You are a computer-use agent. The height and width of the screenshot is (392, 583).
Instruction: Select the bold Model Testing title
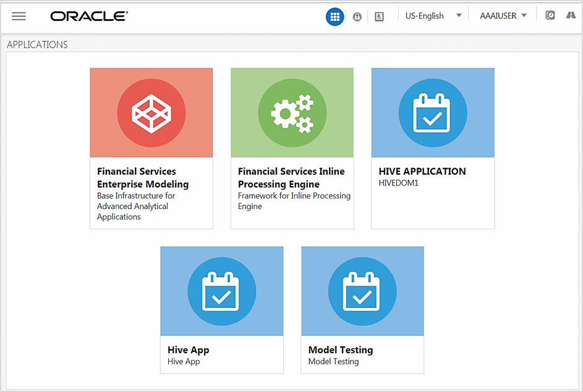pos(341,350)
